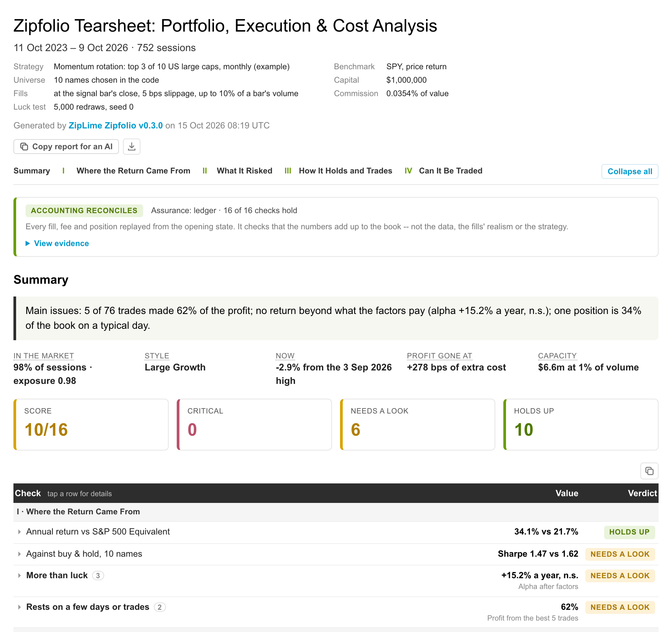Expand View evidence disclosure

point(57,243)
